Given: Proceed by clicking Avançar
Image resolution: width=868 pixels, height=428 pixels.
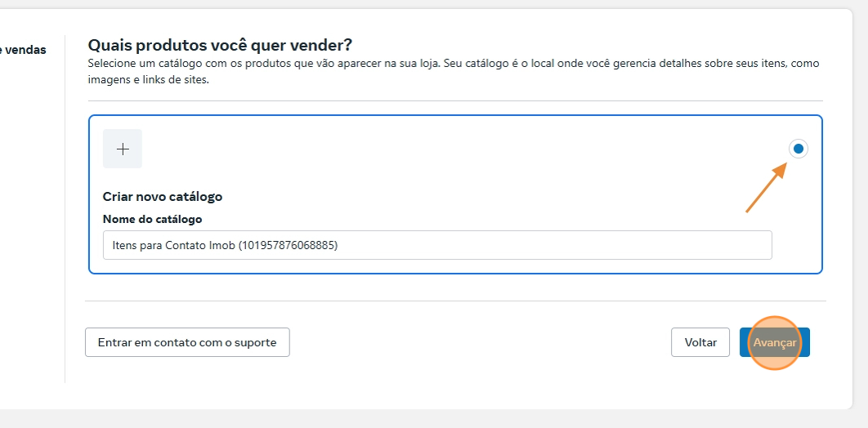Looking at the screenshot, I should (774, 343).
